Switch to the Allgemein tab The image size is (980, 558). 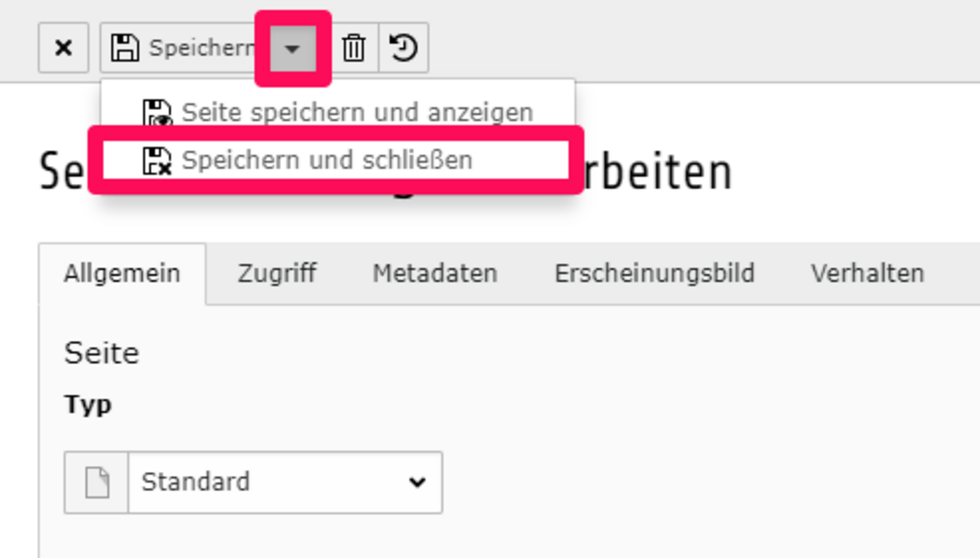[122, 273]
